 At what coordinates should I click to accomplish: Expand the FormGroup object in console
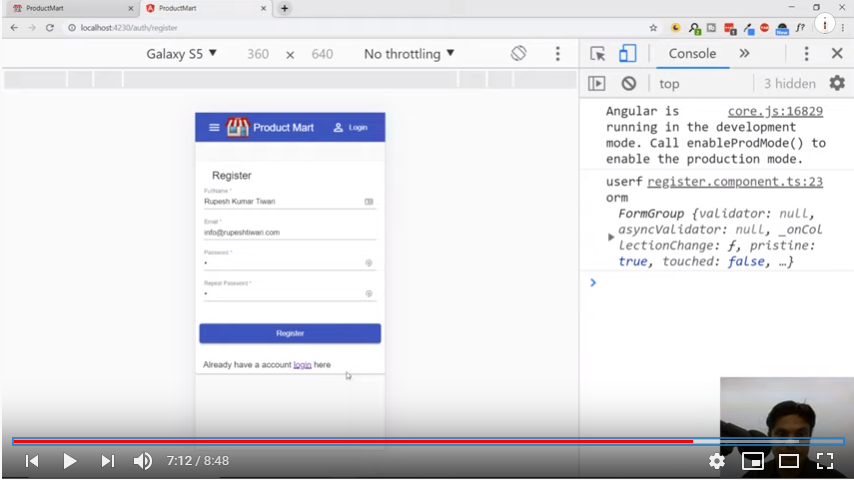(612, 237)
